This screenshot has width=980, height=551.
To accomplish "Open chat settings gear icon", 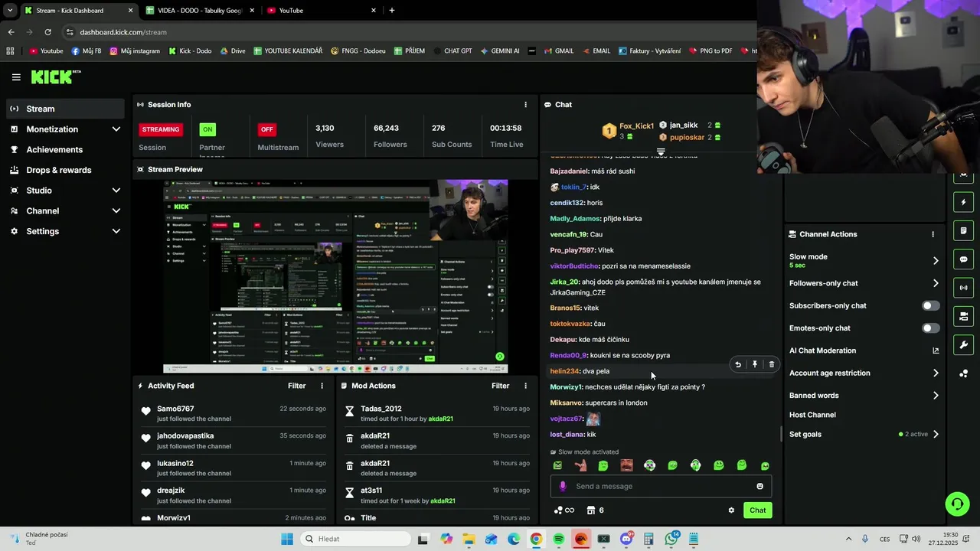I will 731,510.
